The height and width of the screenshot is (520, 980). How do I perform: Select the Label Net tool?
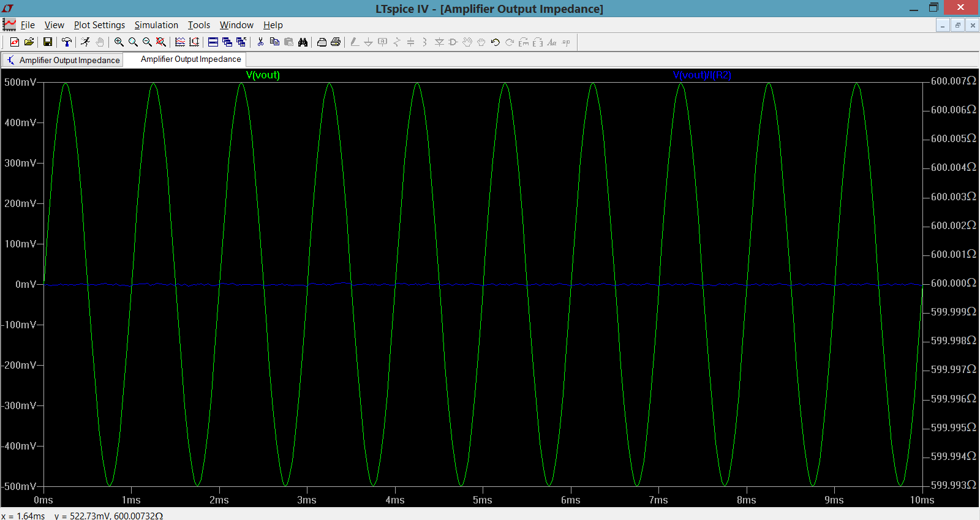click(382, 42)
